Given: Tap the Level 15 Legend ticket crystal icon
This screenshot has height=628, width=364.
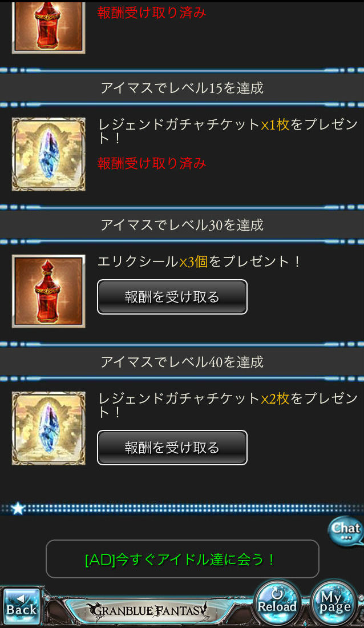Looking at the screenshot, I should pyautogui.click(x=48, y=154).
